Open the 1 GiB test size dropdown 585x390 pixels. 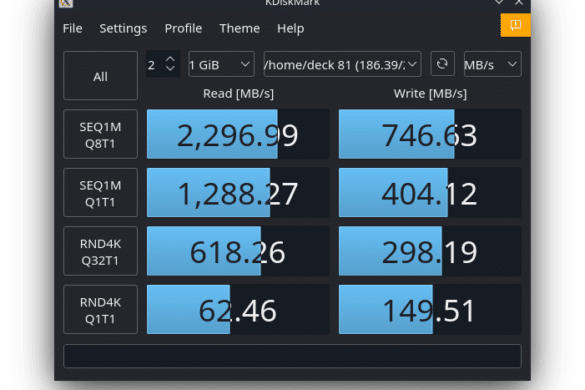tap(221, 64)
